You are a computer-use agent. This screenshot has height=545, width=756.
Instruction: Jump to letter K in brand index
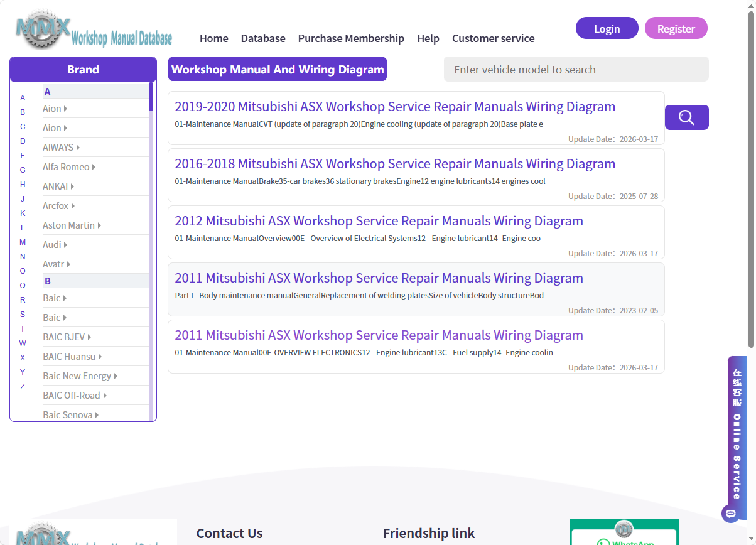(x=23, y=213)
